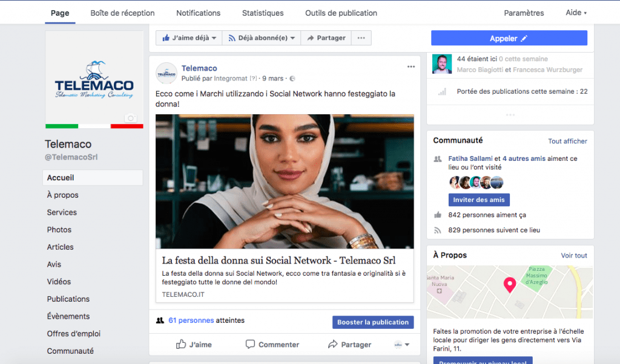Image resolution: width=620 pixels, height=364 pixels.
Task: Click the Telemaco post avatar
Action: (167, 73)
